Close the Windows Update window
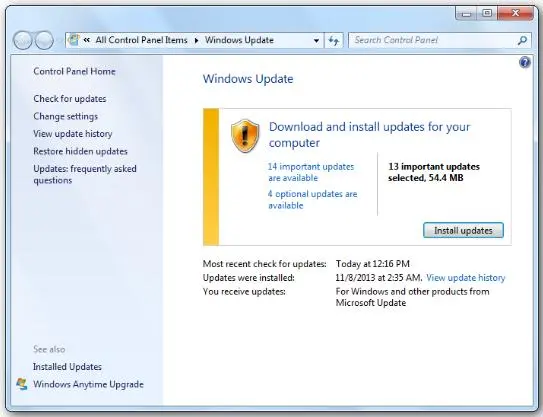 516,14
